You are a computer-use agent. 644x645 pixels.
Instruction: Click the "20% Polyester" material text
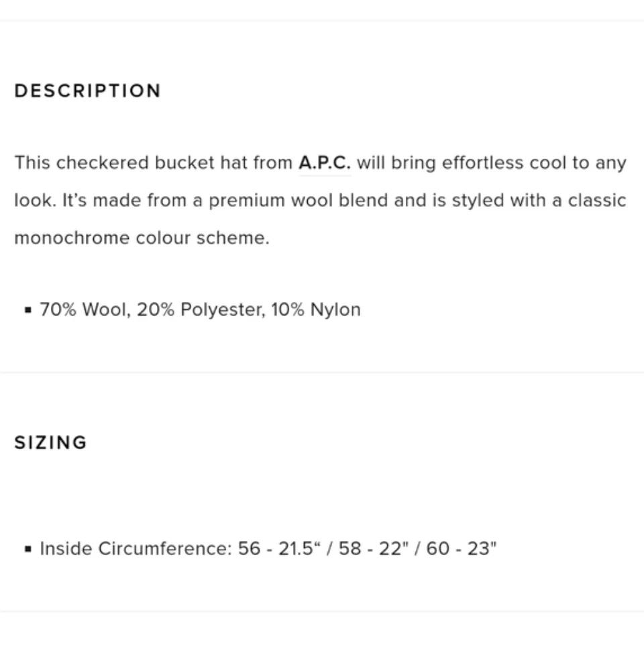[200, 309]
